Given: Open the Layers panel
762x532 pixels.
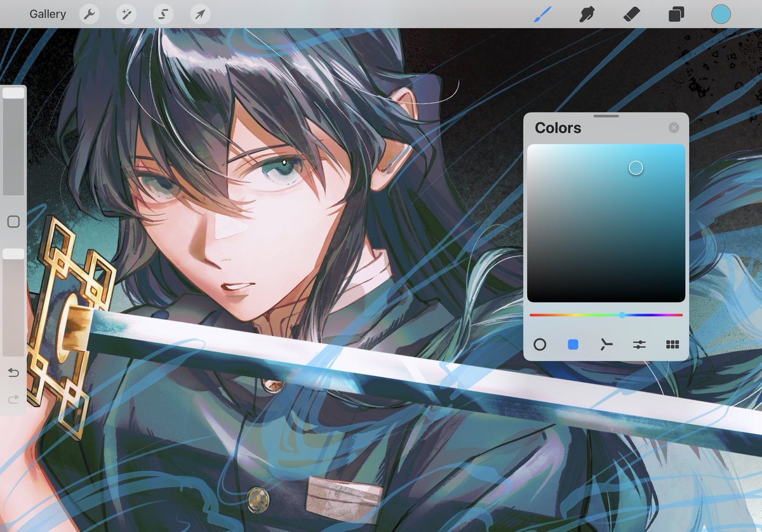Looking at the screenshot, I should 676,14.
